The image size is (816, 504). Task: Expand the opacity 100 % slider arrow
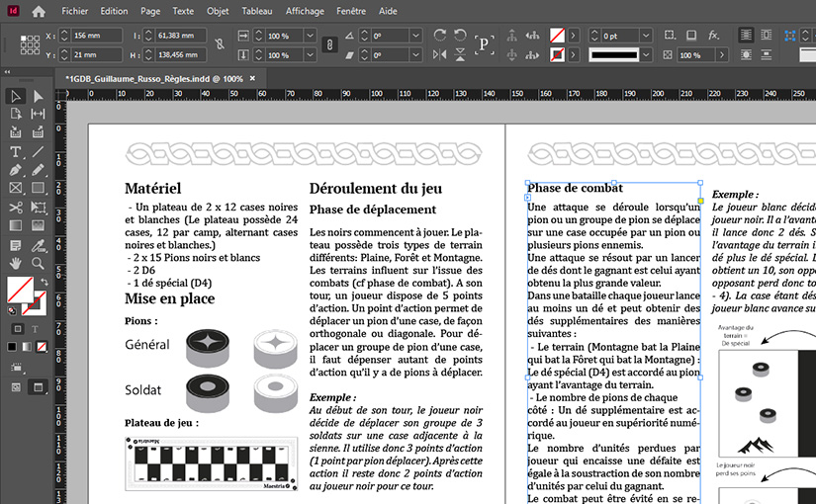722,54
